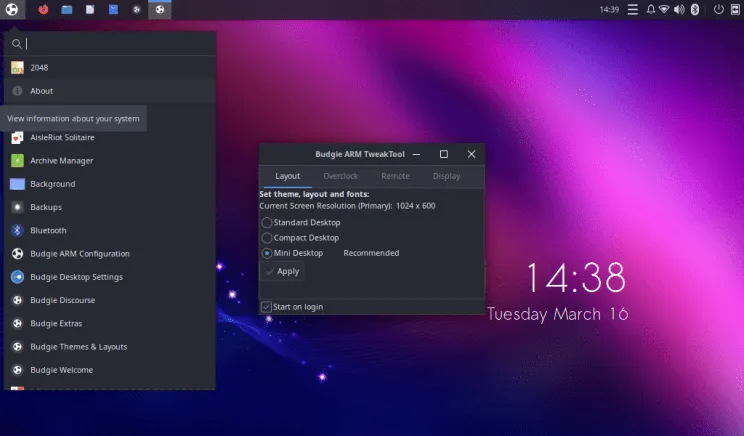Click the power button icon
Screen dimensions: 744x436
click(x=718, y=10)
